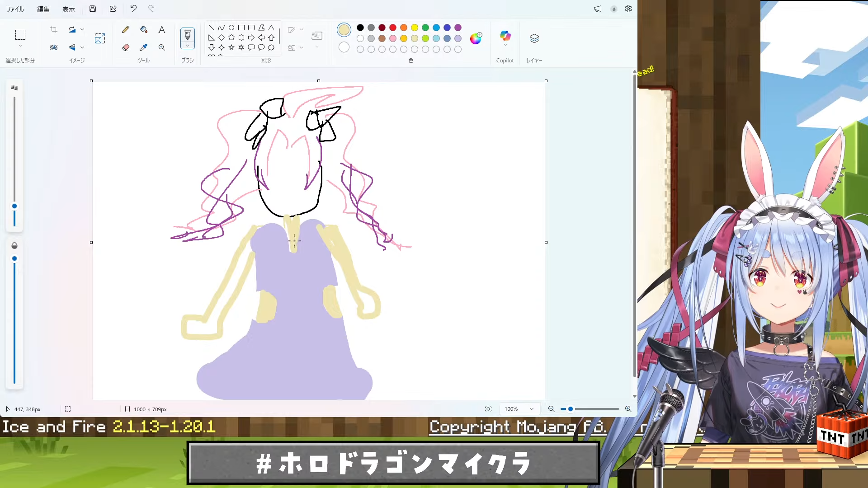Activate the Color 1 swatch circle
Viewport: 868px width, 488px height.
(x=344, y=30)
